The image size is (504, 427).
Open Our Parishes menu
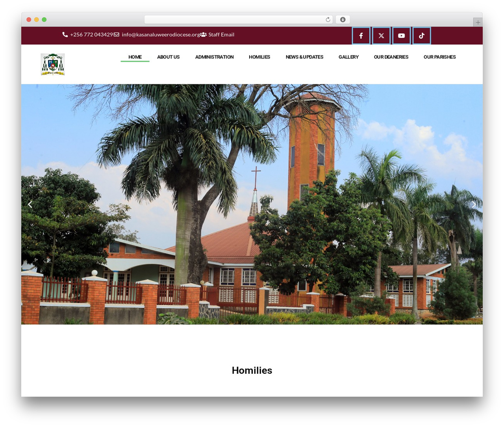439,57
